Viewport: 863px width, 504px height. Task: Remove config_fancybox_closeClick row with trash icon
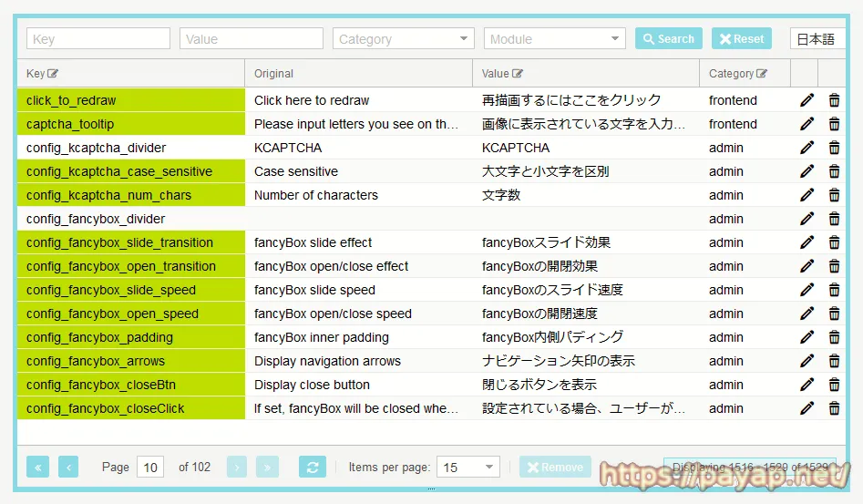[834, 408]
